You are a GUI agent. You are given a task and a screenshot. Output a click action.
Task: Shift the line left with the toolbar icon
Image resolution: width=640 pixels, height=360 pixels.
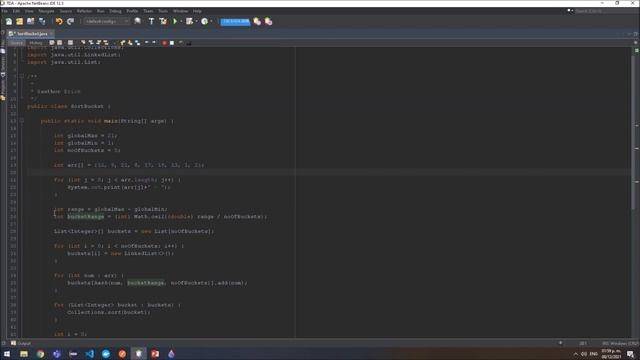(147, 42)
